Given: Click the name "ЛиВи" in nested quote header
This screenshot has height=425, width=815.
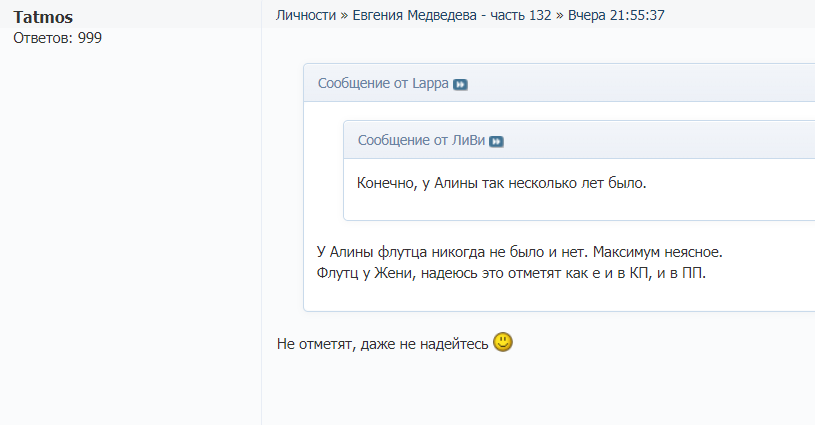Looking at the screenshot, I should (x=467, y=141).
